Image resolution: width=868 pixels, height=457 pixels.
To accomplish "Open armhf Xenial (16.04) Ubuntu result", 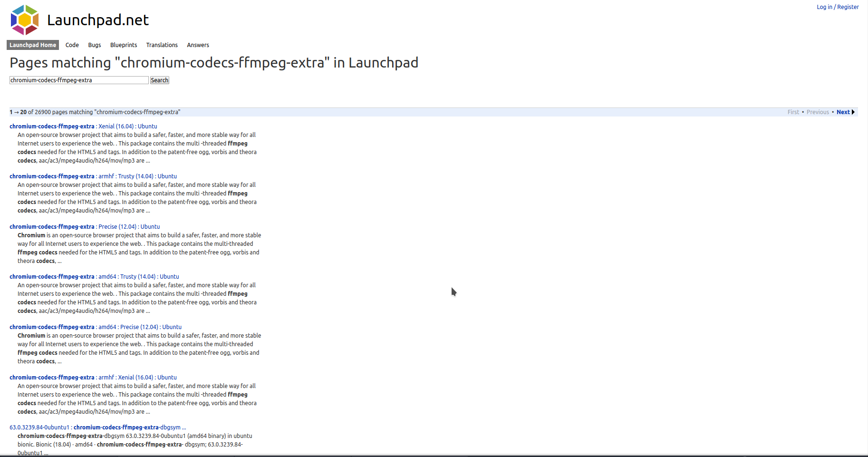I will point(93,378).
